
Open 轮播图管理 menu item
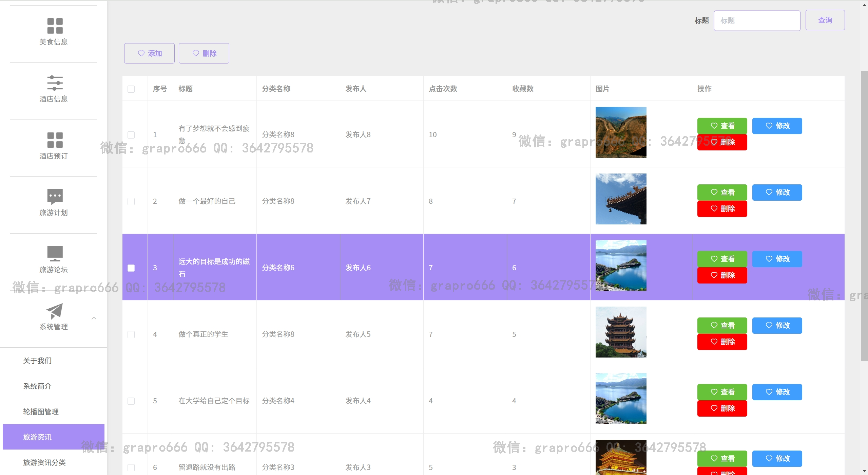click(41, 412)
